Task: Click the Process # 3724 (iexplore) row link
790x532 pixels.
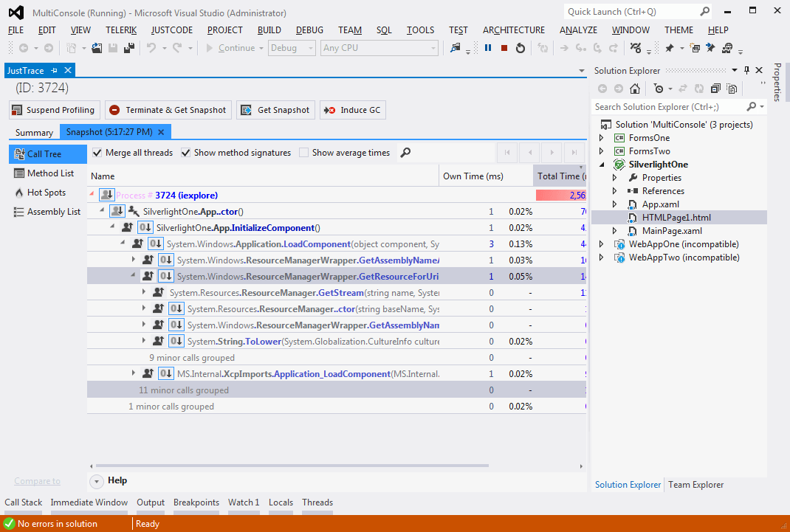Action: 167,196
